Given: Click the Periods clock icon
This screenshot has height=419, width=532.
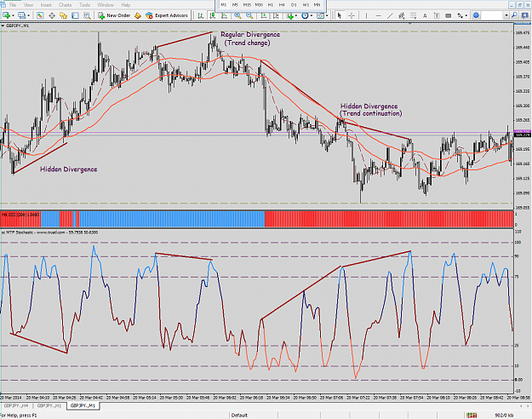Looking at the screenshot, I should [305, 15].
